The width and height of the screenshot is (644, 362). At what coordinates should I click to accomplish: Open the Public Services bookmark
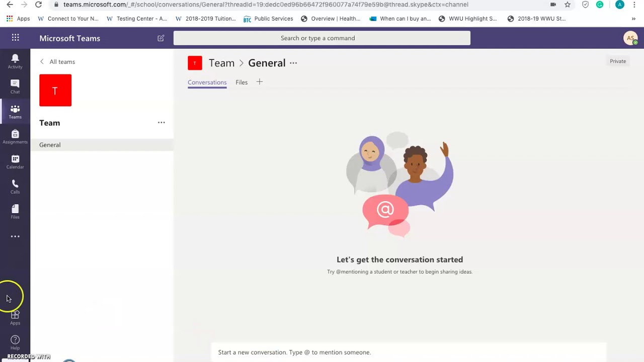(268, 19)
